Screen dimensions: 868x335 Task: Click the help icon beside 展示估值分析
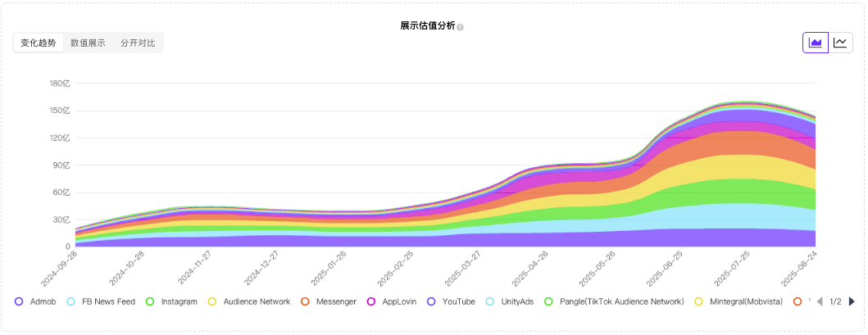coord(461,27)
